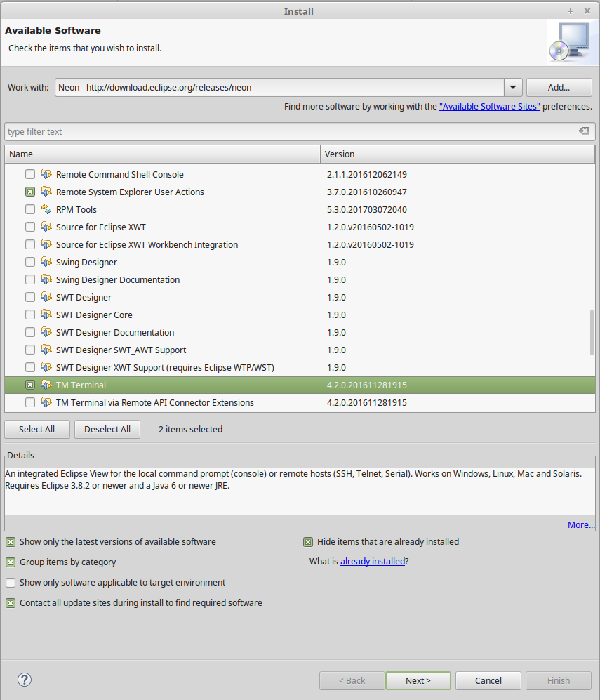Toggle Hide items that are already installed
Screen dimensions: 600x700
click(308, 542)
